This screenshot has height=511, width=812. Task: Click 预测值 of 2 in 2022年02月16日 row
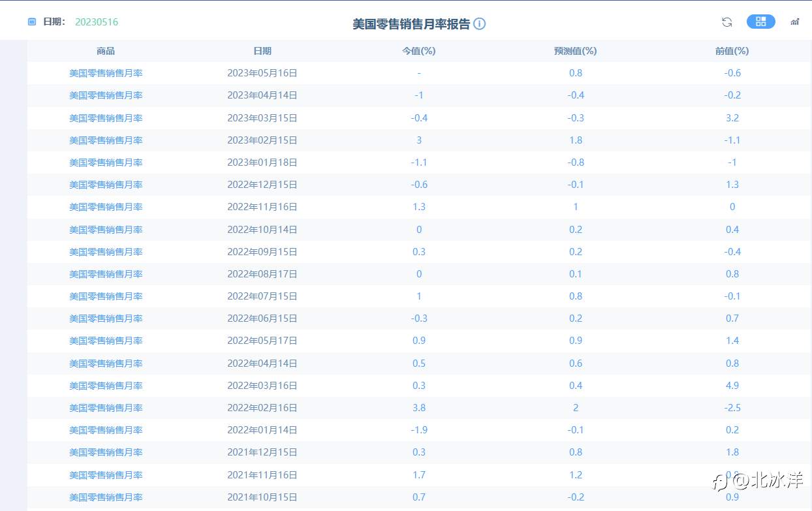[576, 408]
